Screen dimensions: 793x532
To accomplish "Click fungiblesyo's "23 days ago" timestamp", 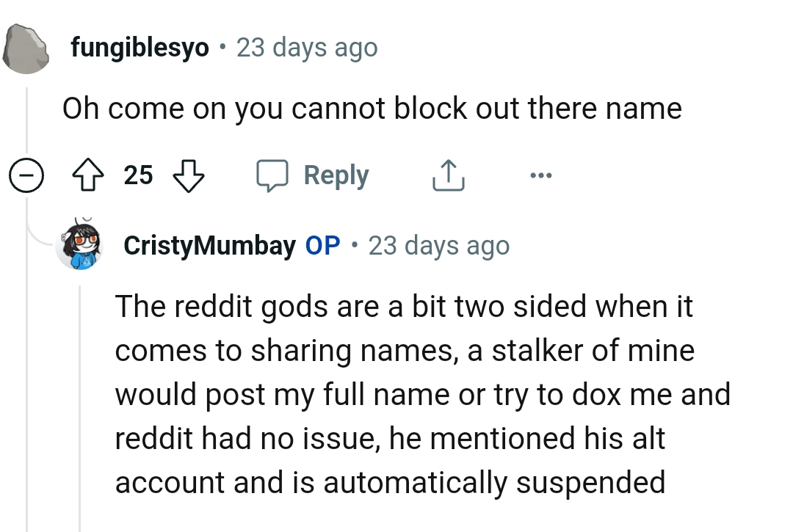I will click(307, 48).
